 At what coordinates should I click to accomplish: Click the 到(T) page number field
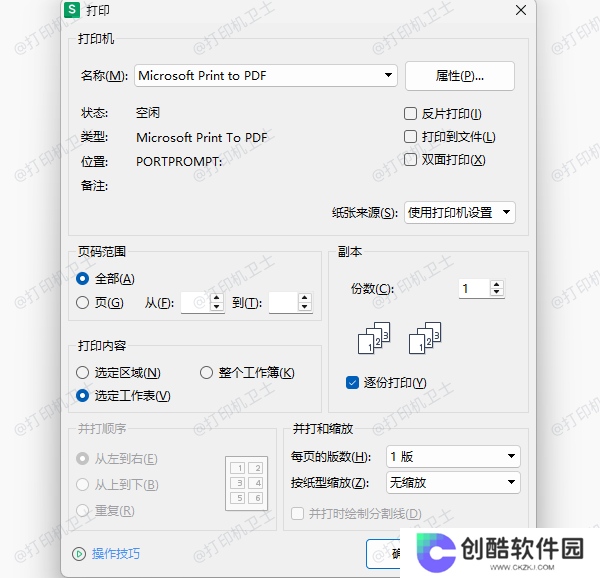[283, 303]
